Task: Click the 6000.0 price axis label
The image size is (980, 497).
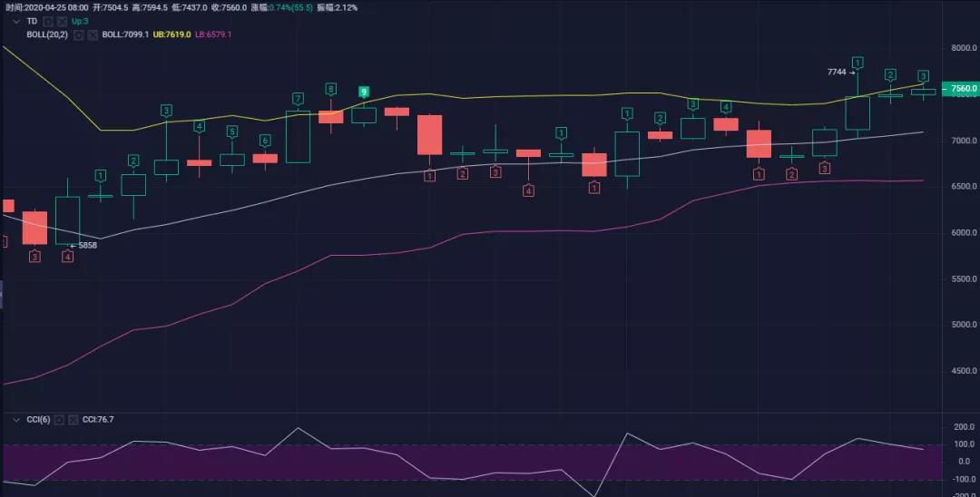Action: (x=964, y=233)
